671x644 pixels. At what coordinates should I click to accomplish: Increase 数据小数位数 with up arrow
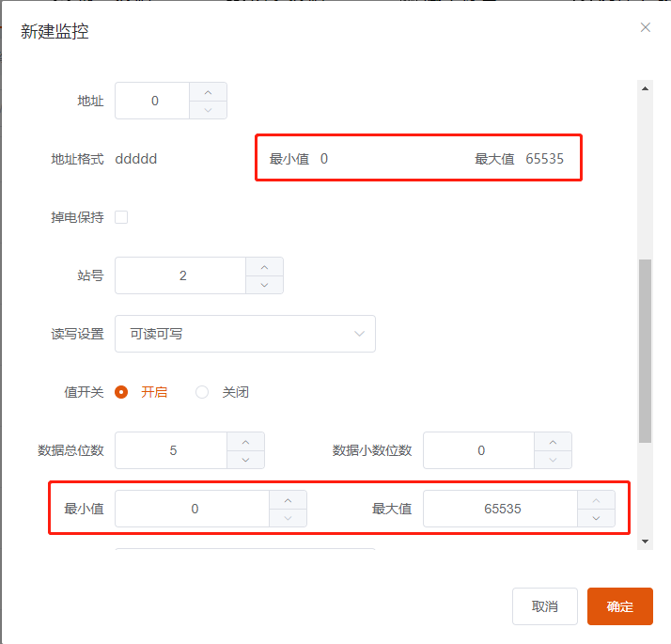553,441
